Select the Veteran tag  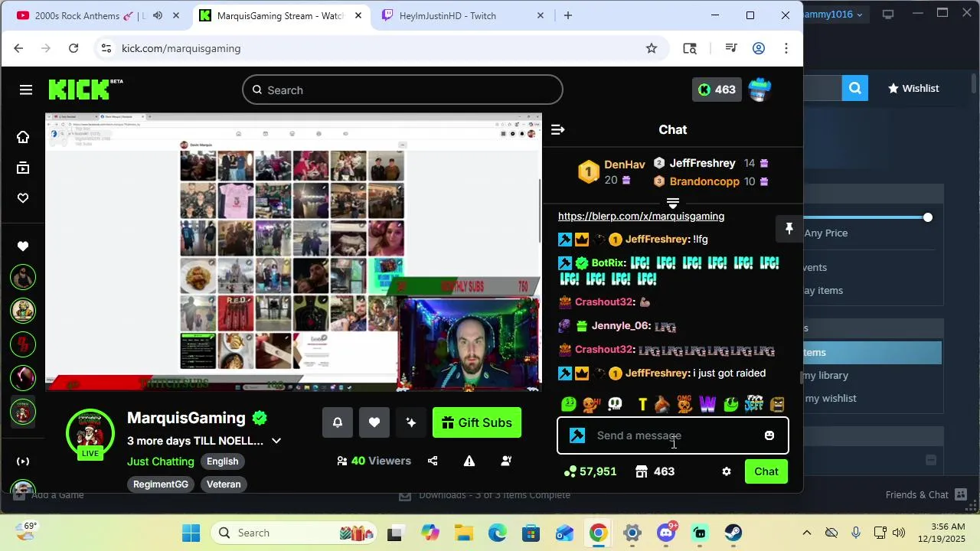tap(224, 484)
